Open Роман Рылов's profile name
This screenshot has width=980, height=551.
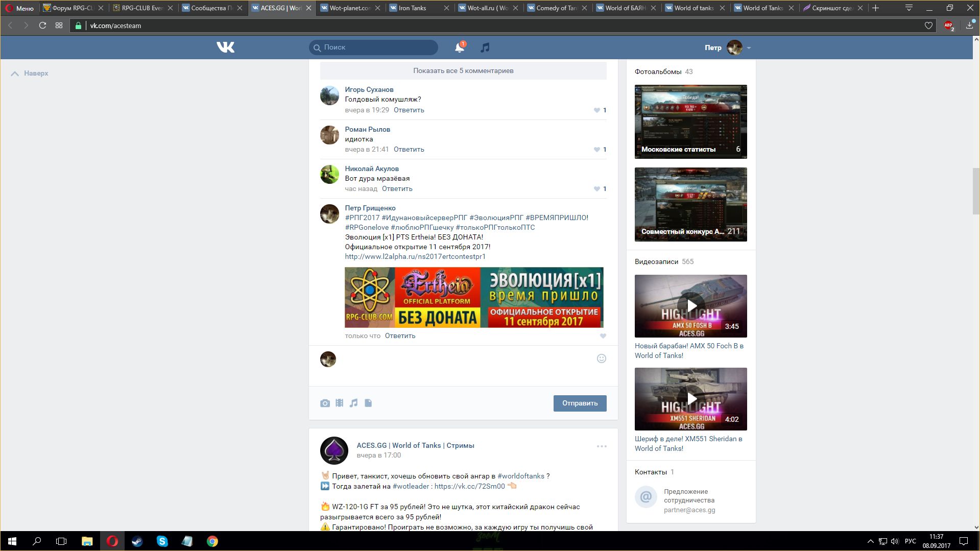(367, 130)
